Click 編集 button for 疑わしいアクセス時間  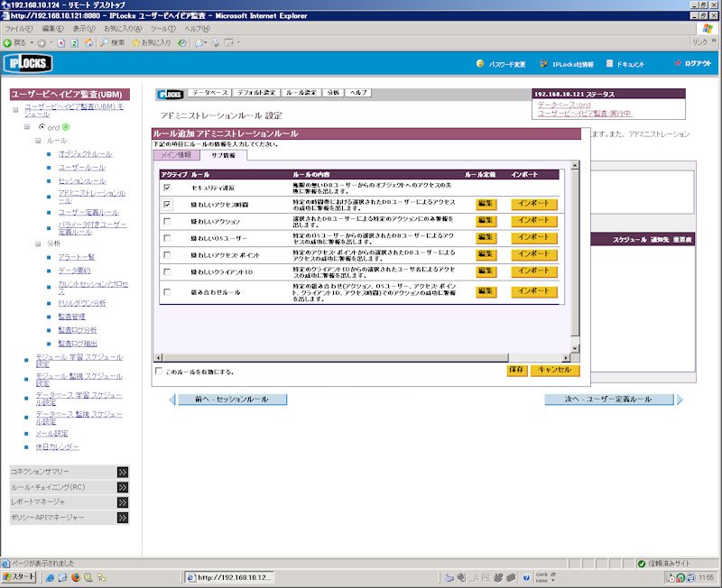coord(486,204)
